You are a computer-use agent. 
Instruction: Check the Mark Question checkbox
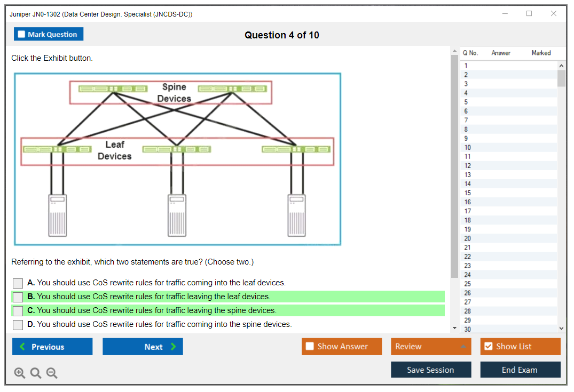click(x=22, y=35)
